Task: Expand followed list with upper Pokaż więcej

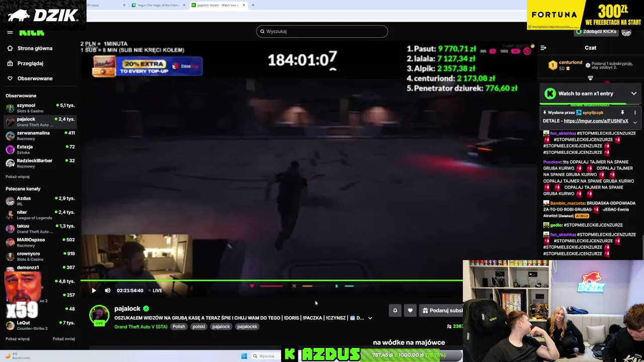Action: (18, 176)
